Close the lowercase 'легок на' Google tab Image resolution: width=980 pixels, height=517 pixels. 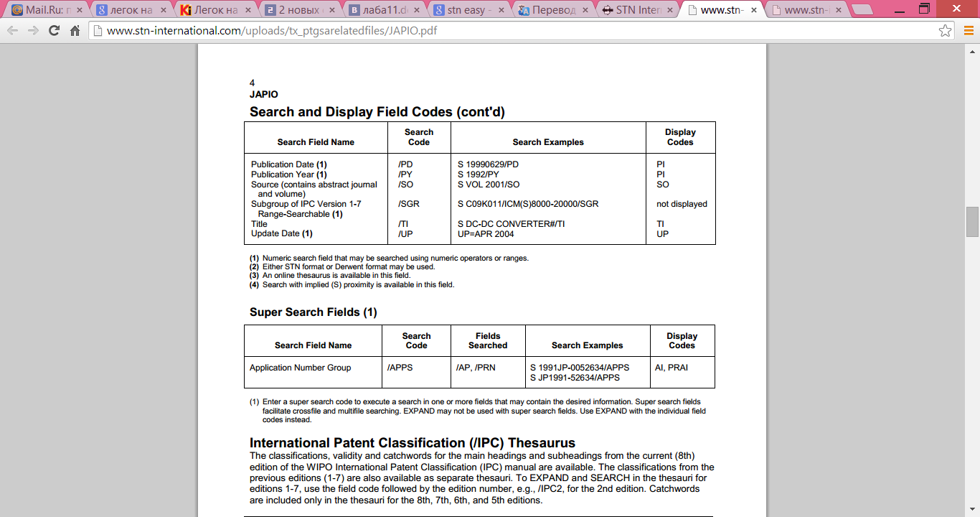click(164, 10)
